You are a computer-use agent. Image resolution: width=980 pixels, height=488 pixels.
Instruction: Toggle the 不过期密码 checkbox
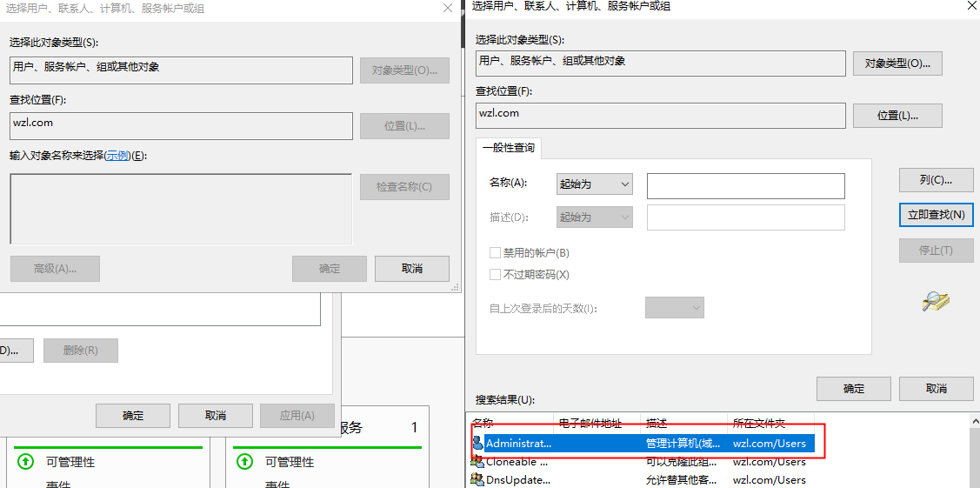(x=496, y=275)
